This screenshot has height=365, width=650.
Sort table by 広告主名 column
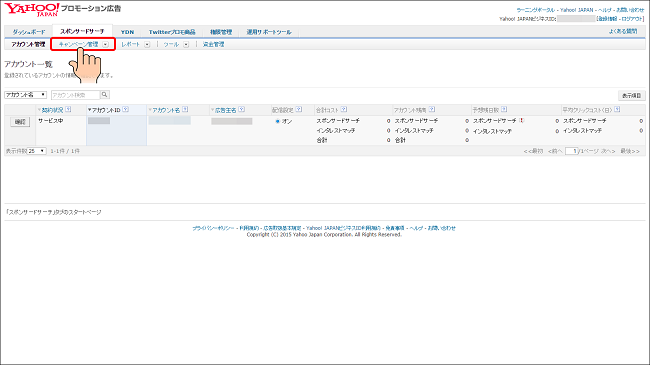(225, 110)
